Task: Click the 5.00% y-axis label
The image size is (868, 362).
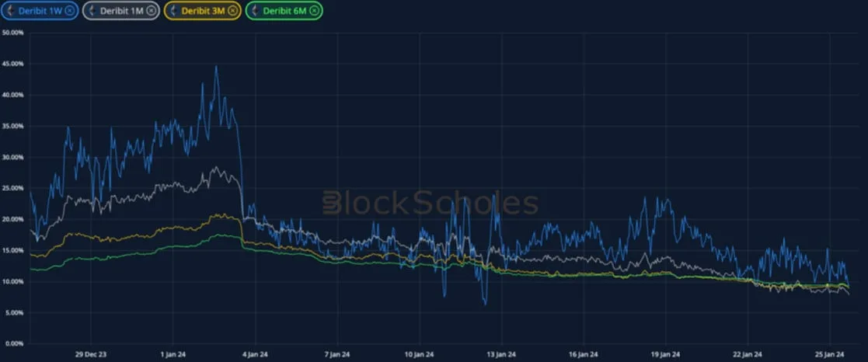Action: 14,313
